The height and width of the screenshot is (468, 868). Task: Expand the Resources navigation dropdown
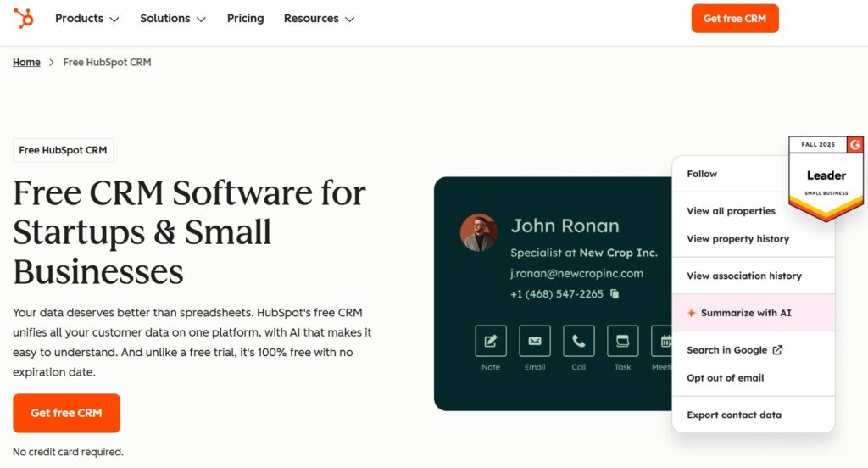pos(319,19)
